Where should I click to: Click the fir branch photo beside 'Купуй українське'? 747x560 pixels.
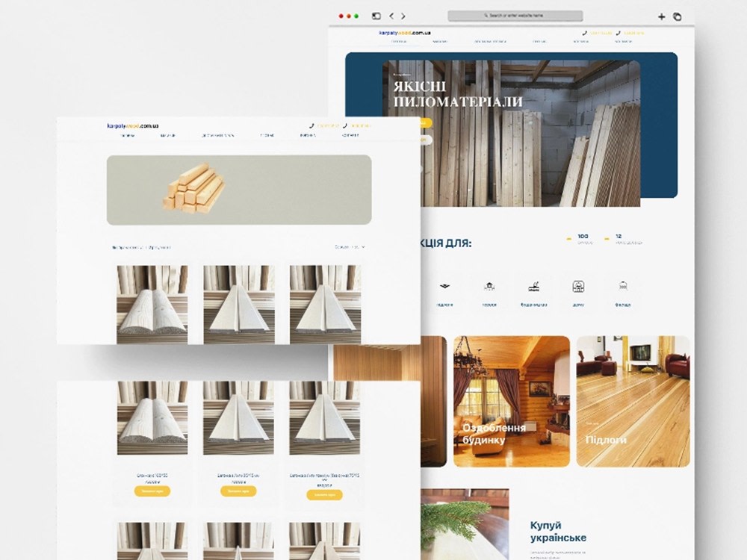tap(465, 524)
